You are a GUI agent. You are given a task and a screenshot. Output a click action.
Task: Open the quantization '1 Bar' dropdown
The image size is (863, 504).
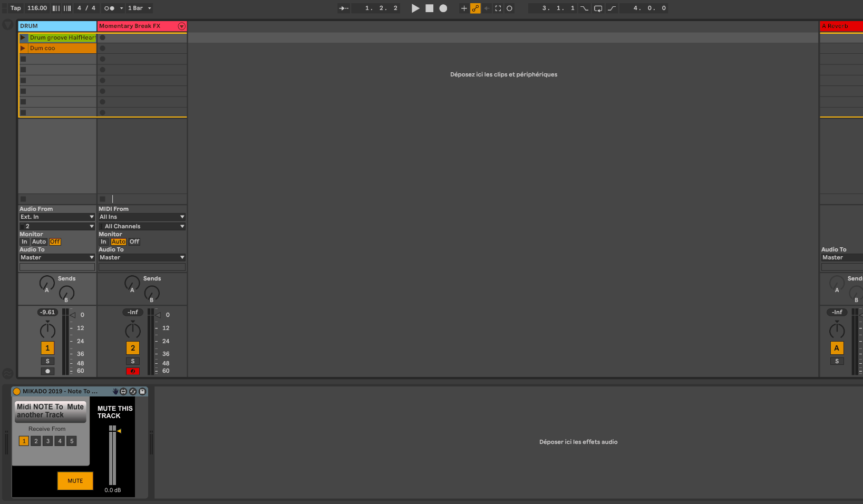coord(140,8)
